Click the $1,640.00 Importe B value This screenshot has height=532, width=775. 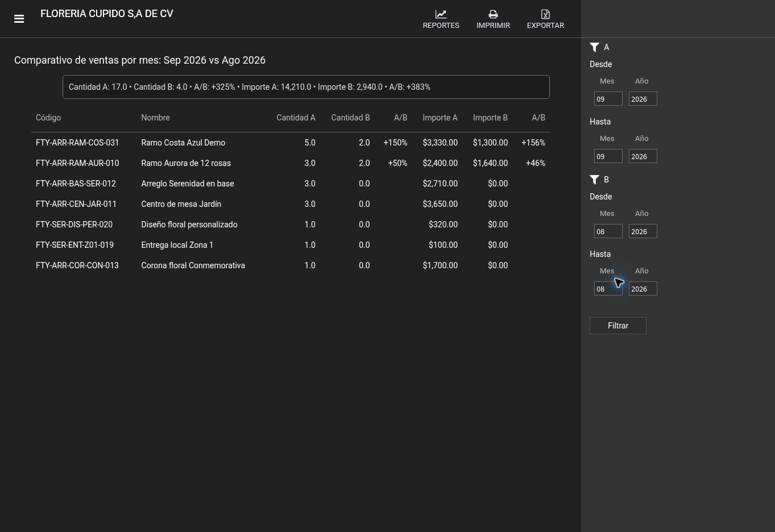(490, 163)
